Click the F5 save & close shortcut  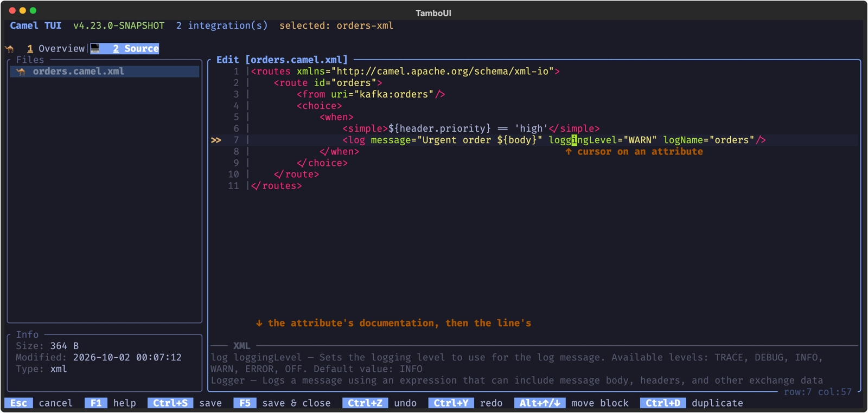pyautogui.click(x=282, y=403)
